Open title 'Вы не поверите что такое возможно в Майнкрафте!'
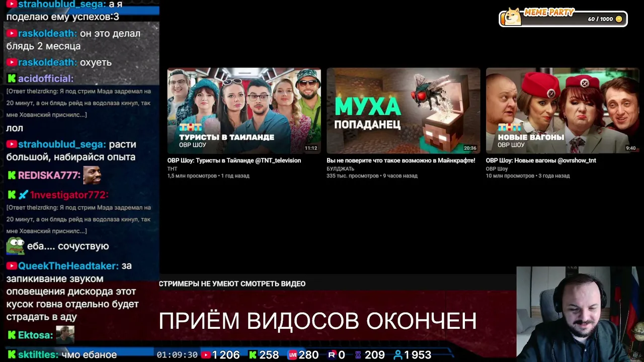The height and width of the screenshot is (362, 644). [401, 160]
